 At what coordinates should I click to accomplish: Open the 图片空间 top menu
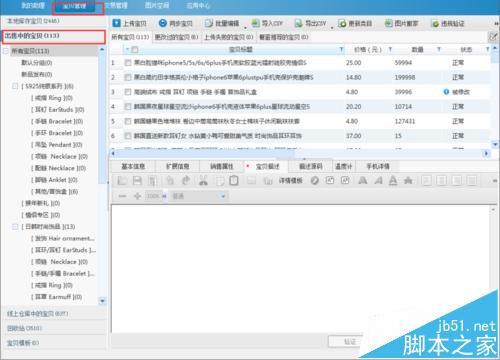pyautogui.click(x=157, y=5)
